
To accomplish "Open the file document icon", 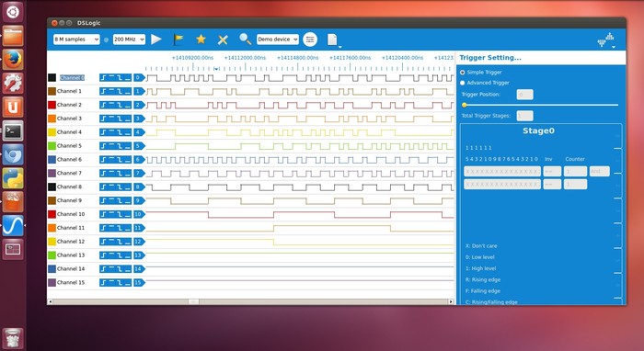I will click(x=332, y=40).
